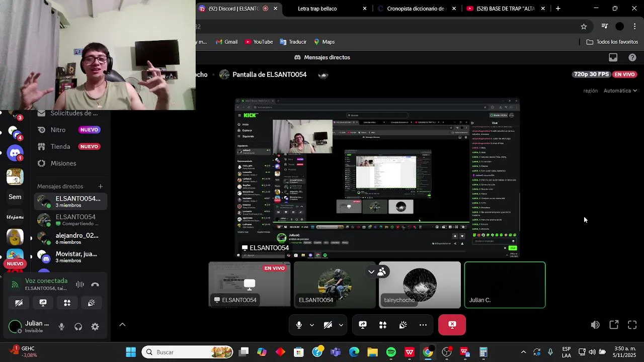Image resolution: width=644 pixels, height=362 pixels.
Task: Open Discord home icon with badge 1
Action: (x=15, y=153)
